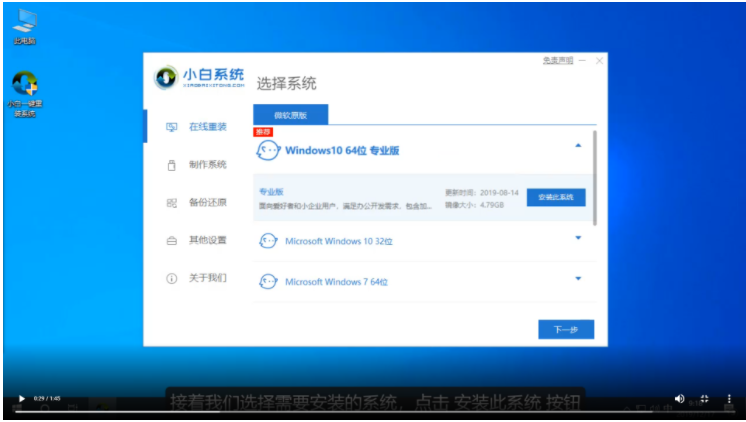Expand the Microsoft Windows 7 64位 entry

coord(578,278)
